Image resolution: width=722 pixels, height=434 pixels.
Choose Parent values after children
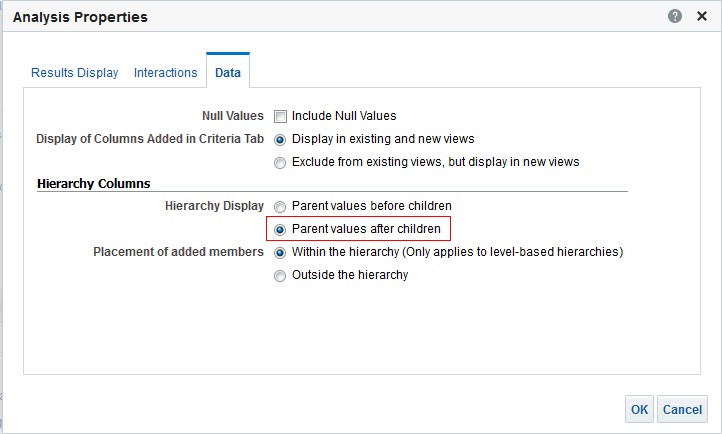click(281, 229)
